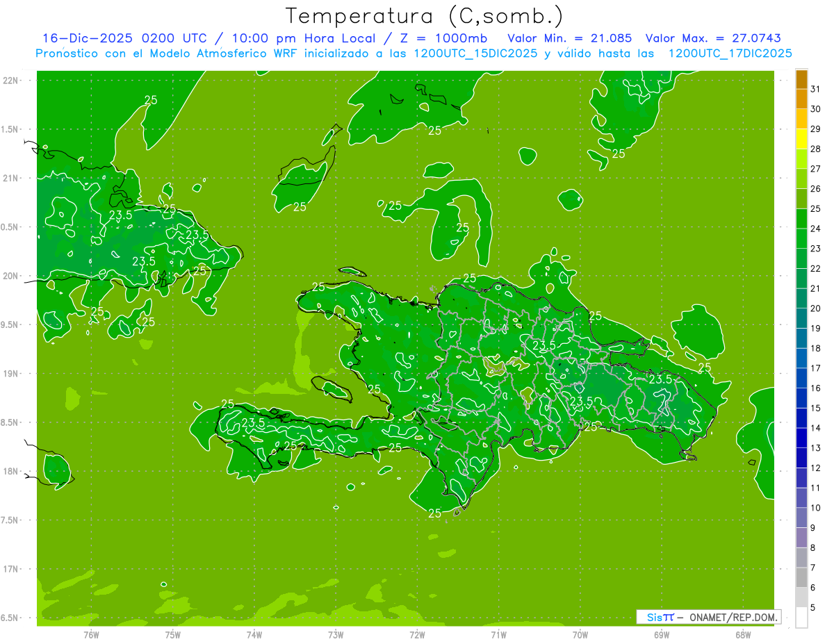Pick the teal swatch between 19 and 20

pos(802,318)
